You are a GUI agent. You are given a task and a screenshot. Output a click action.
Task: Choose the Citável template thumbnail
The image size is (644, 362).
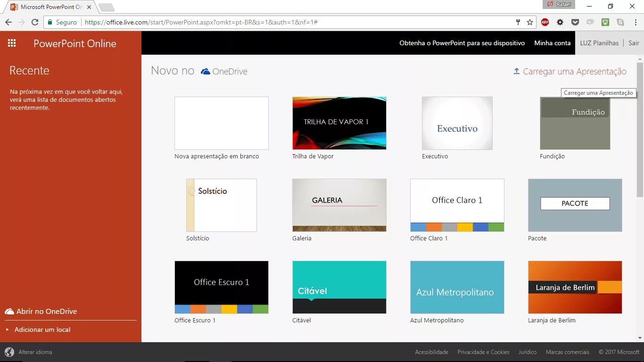(x=339, y=287)
